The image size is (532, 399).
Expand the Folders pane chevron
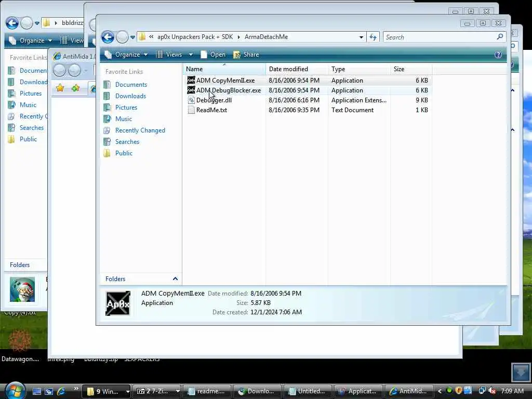coord(175,279)
